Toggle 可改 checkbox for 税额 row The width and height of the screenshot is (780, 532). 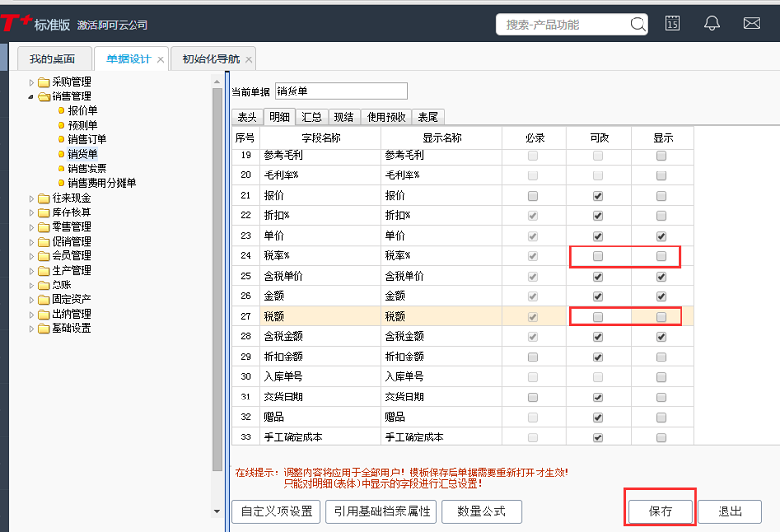(598, 317)
